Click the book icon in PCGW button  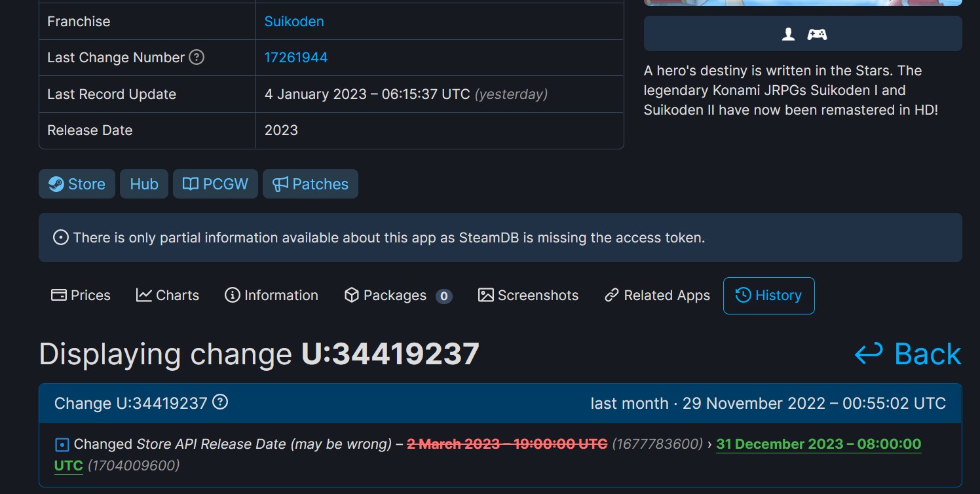[x=190, y=184]
